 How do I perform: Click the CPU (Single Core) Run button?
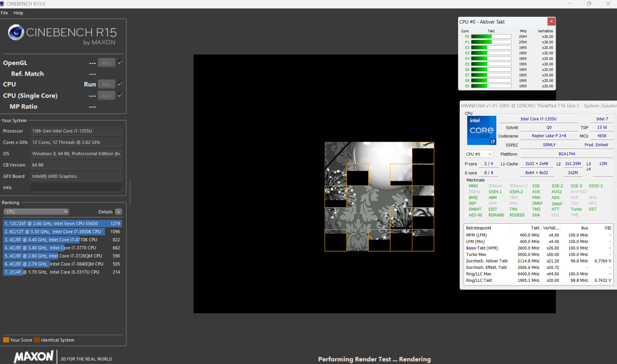[x=106, y=96]
